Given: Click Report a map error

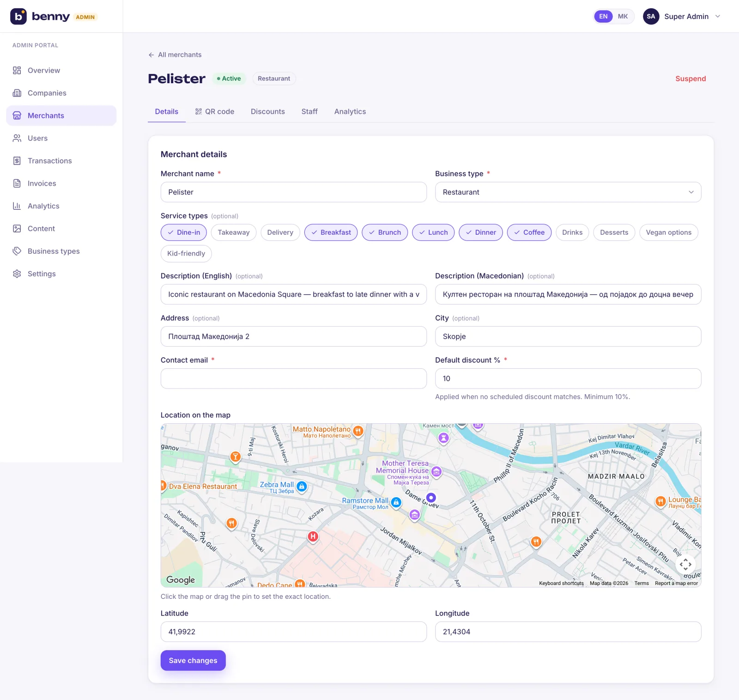Looking at the screenshot, I should click(676, 584).
